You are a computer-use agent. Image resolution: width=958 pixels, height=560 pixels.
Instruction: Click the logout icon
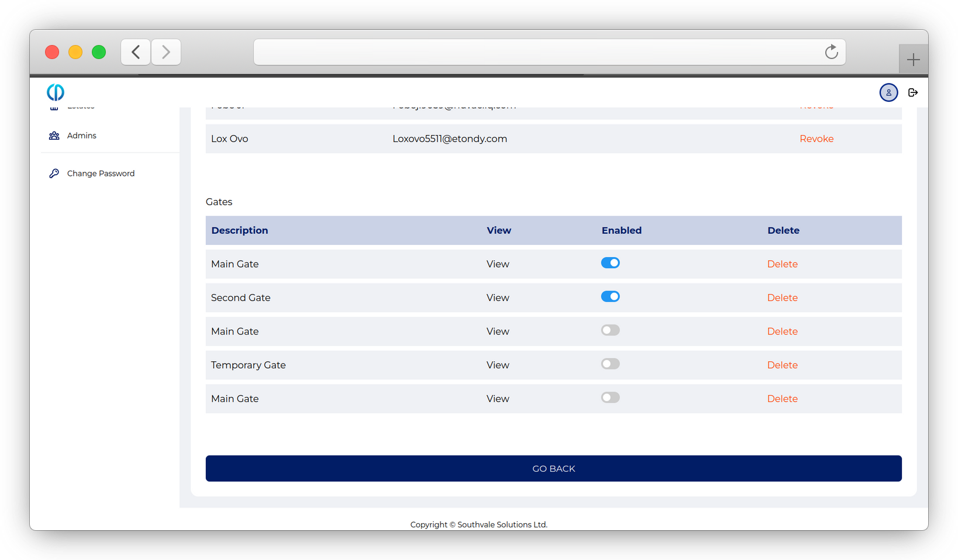click(912, 92)
